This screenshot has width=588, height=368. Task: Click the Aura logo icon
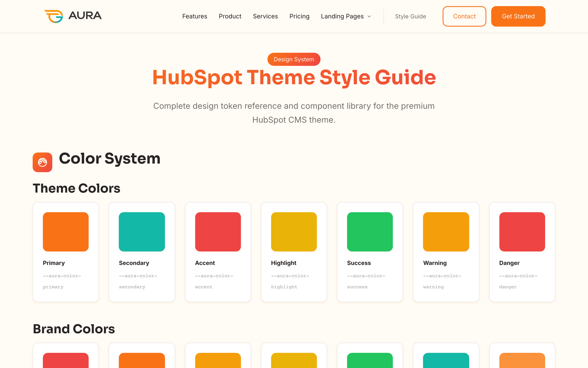[54, 16]
